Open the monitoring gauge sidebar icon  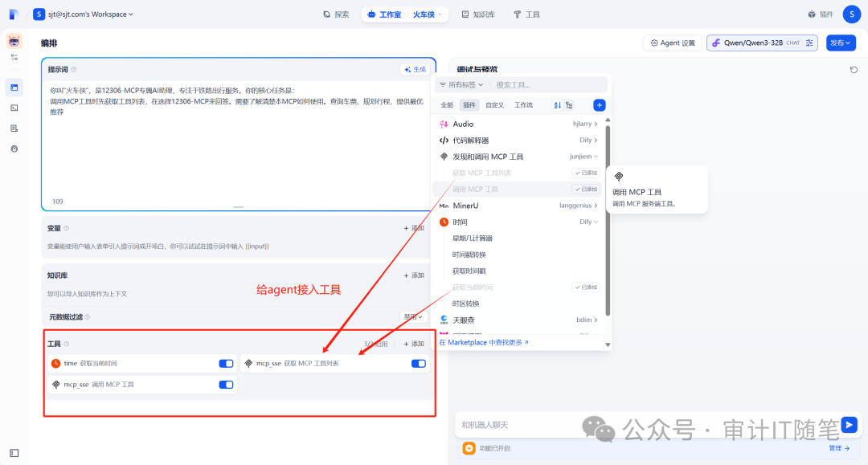(14, 149)
